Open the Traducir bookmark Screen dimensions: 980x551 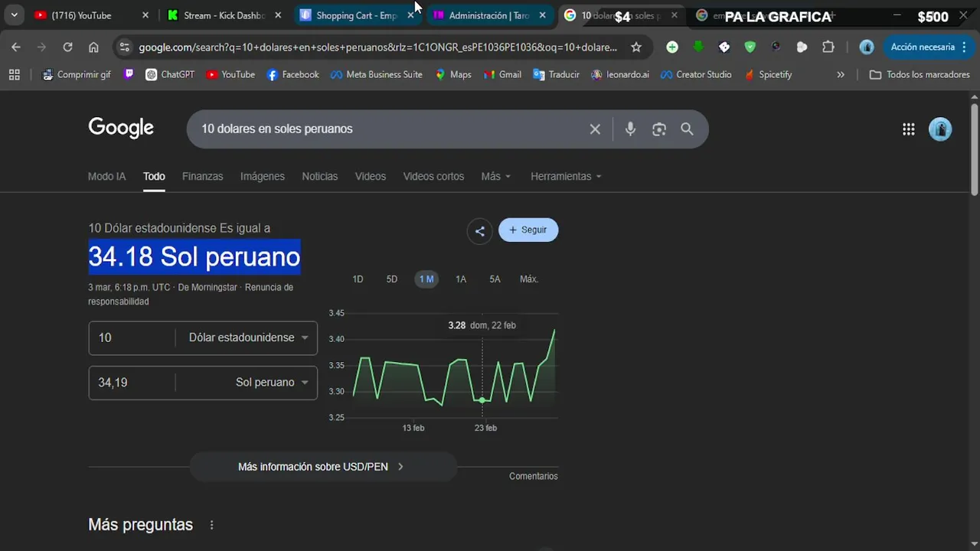click(557, 75)
